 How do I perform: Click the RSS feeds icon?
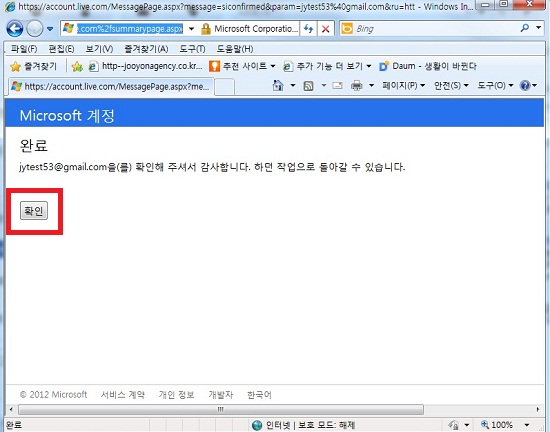click(308, 86)
